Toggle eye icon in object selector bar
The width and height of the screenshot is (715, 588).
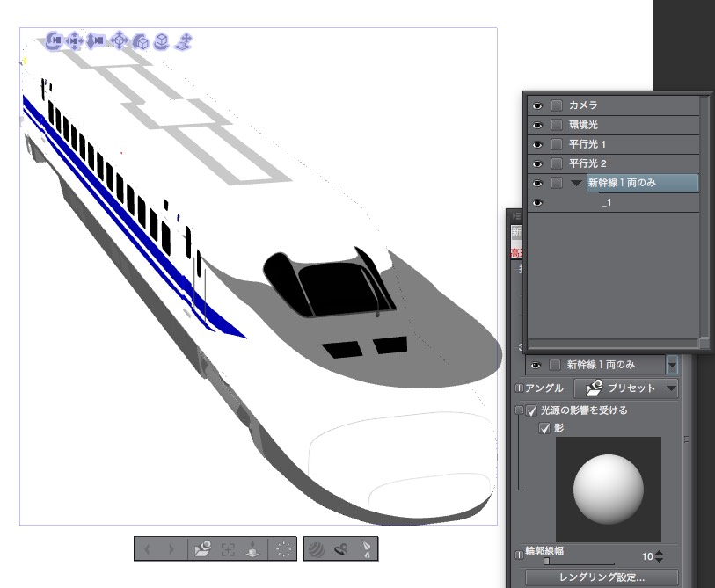pos(536,365)
